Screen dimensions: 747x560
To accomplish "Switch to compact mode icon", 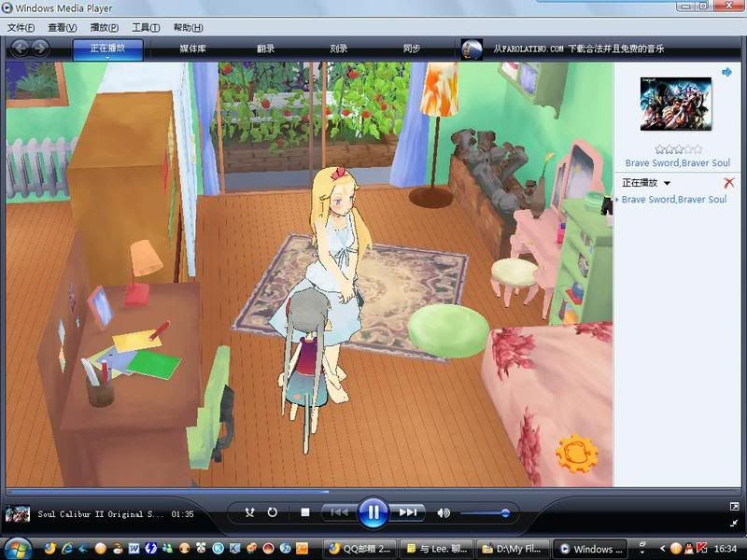I will point(734,523).
